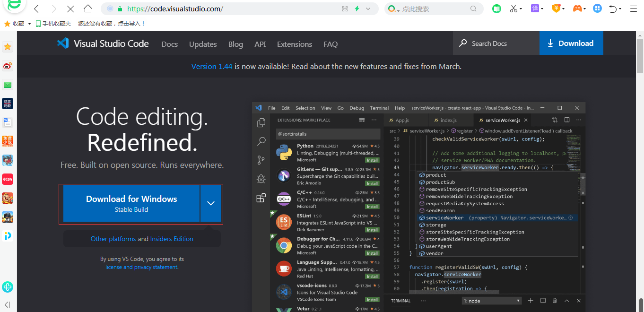The image size is (644, 312).
Task: Expand the scissors tool dropdown arrow
Action: coord(521,9)
